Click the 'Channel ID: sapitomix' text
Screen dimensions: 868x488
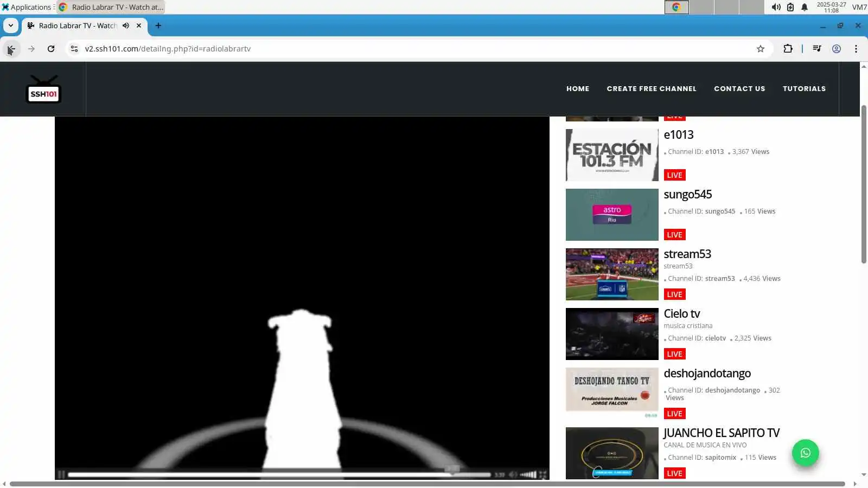702,458
